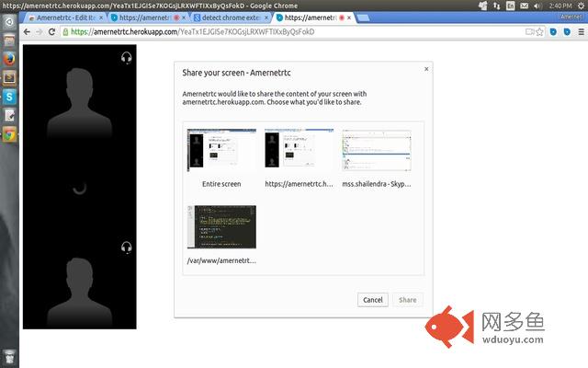The width and height of the screenshot is (588, 368).
Task: Open the Files launcher icon
Action: [x=9, y=40]
